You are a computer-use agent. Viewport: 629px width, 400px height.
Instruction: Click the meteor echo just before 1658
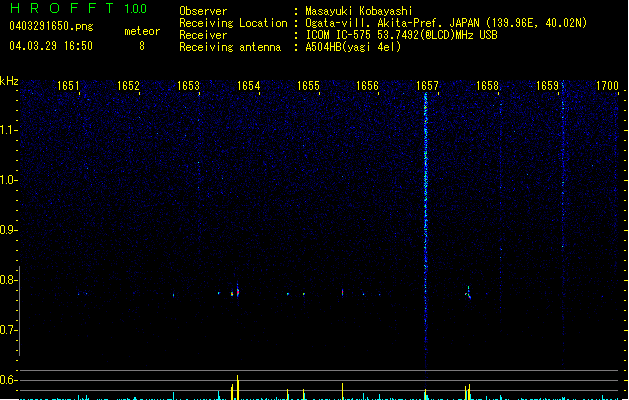pos(468,293)
